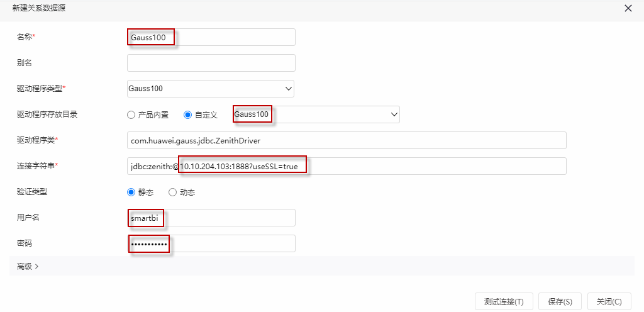Select the 自定义 radio button
The height and width of the screenshot is (312, 644).
(x=187, y=115)
